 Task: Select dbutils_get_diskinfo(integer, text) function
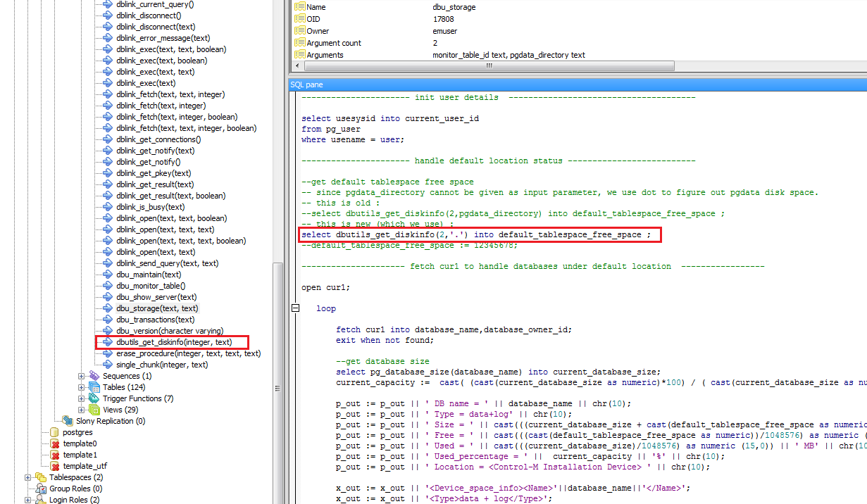[x=173, y=342]
